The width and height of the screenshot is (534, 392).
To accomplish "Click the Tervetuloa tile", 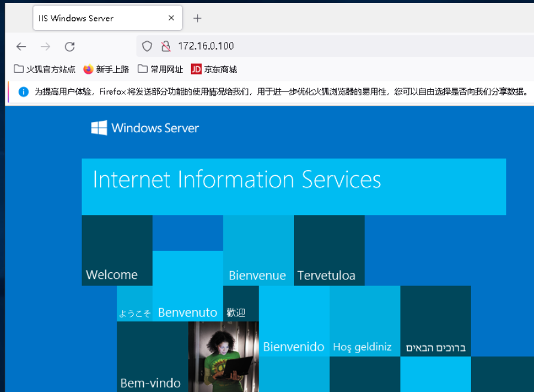I will click(329, 250).
